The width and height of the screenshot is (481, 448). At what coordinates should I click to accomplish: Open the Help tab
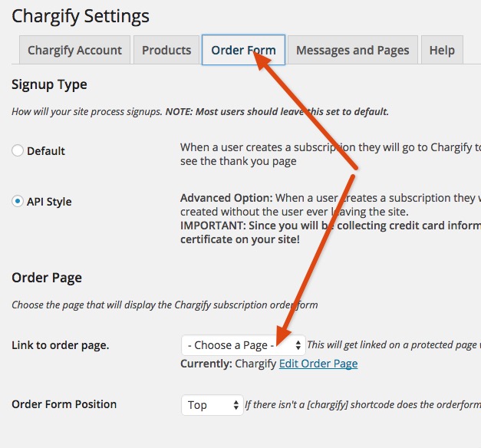[x=442, y=50]
